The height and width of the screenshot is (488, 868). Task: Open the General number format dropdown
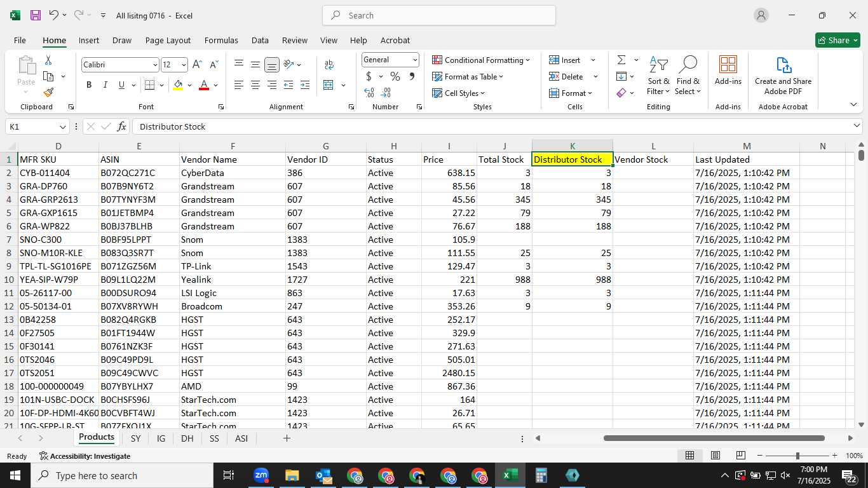[x=415, y=60]
